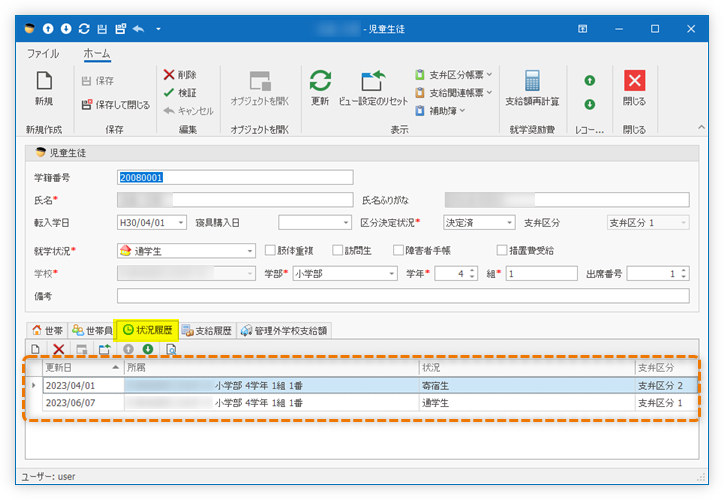Click save-and-close icon in title bar
Screen dimensions: 724x500
[x=121, y=29]
